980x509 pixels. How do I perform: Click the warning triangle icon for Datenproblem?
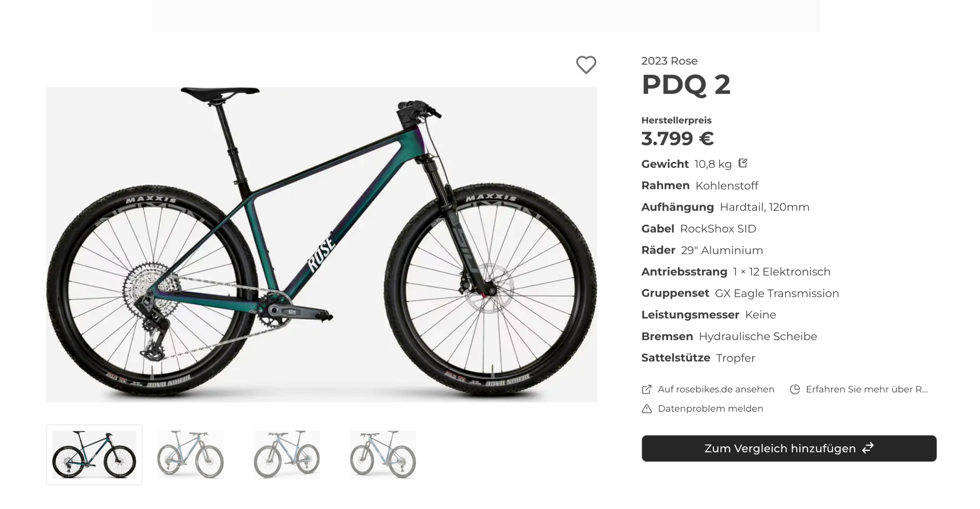pyautogui.click(x=647, y=409)
